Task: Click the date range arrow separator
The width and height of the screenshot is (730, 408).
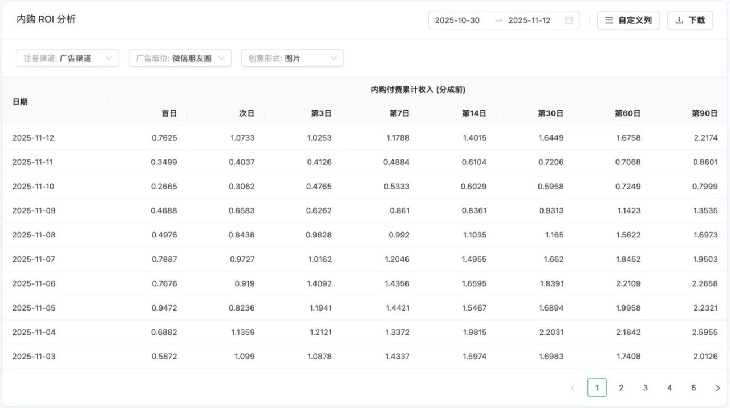Action: tap(498, 20)
